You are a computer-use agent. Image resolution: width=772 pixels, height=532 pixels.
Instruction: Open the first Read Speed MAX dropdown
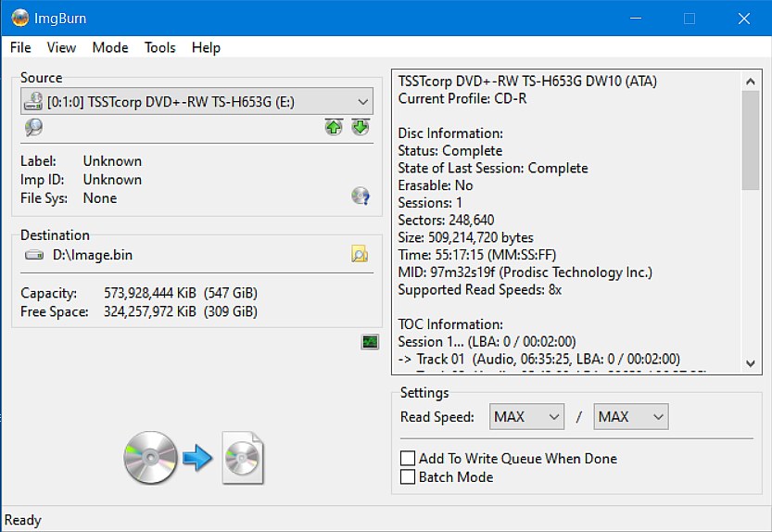pyautogui.click(x=526, y=417)
